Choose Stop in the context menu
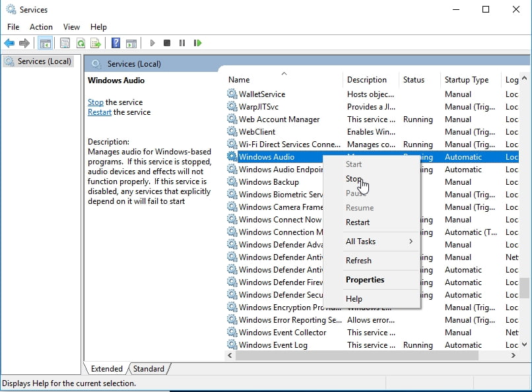532x392 pixels. tap(354, 179)
